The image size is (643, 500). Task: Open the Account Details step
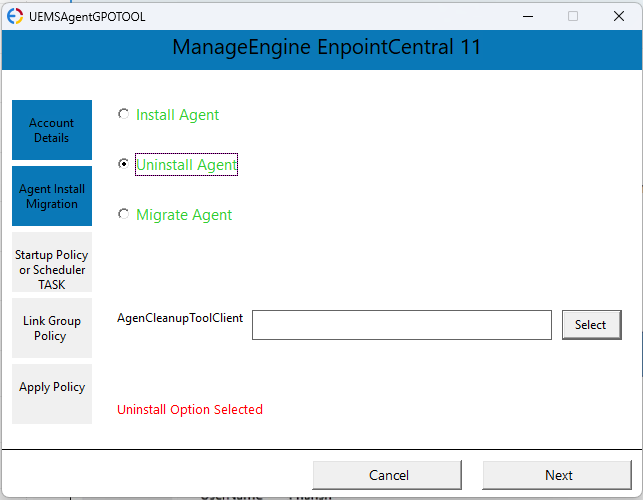pyautogui.click(x=52, y=130)
